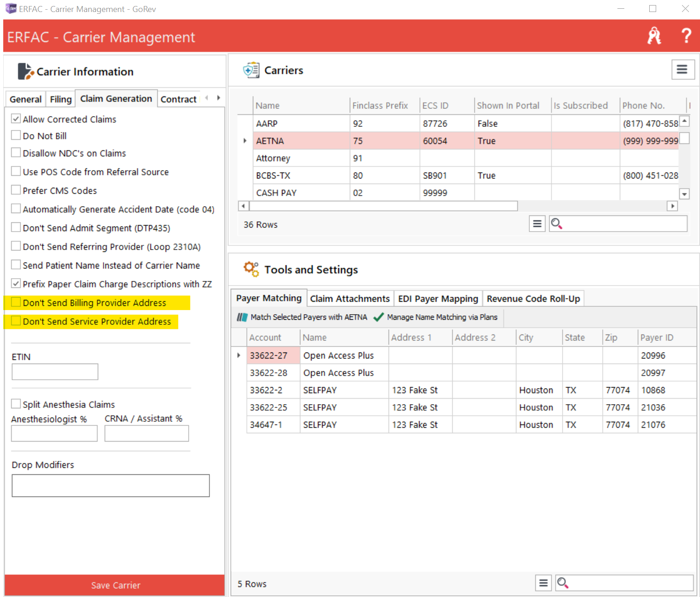This screenshot has width=700, height=597.
Task: Open the user keys icon in header
Action: [x=654, y=36]
